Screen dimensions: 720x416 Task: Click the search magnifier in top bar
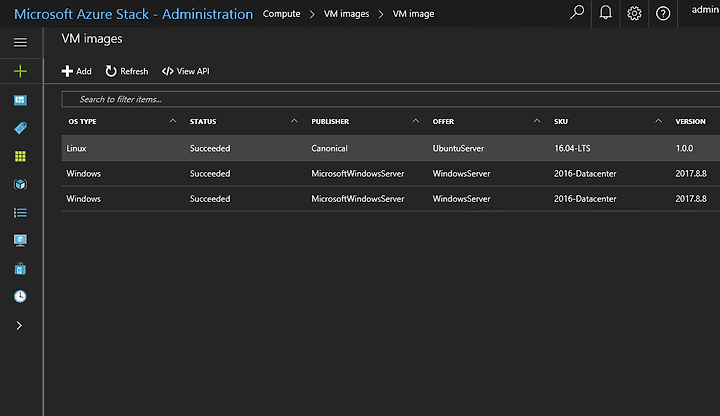577,12
